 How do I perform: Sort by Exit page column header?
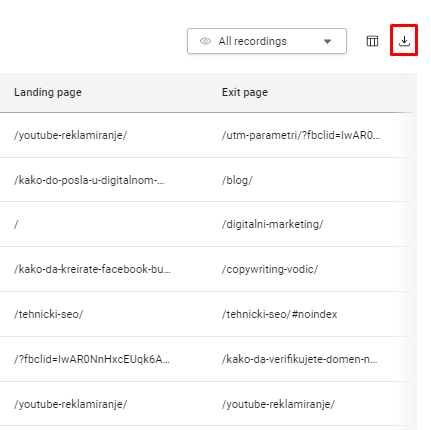click(x=245, y=92)
